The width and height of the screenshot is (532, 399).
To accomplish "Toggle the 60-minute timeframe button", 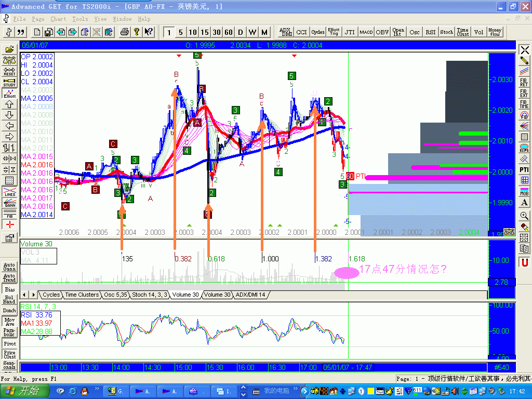I will click(x=229, y=32).
